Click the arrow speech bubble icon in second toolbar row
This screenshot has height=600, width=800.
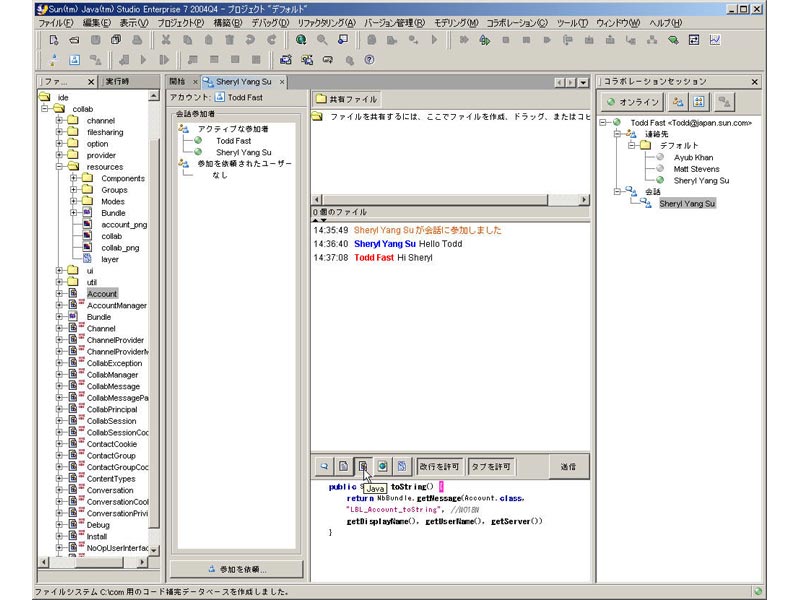(x=328, y=60)
